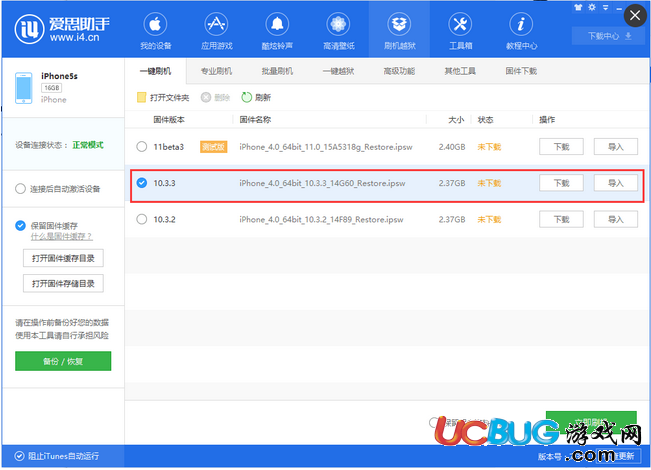Import firmware for the 11beta3 row

[616, 147]
